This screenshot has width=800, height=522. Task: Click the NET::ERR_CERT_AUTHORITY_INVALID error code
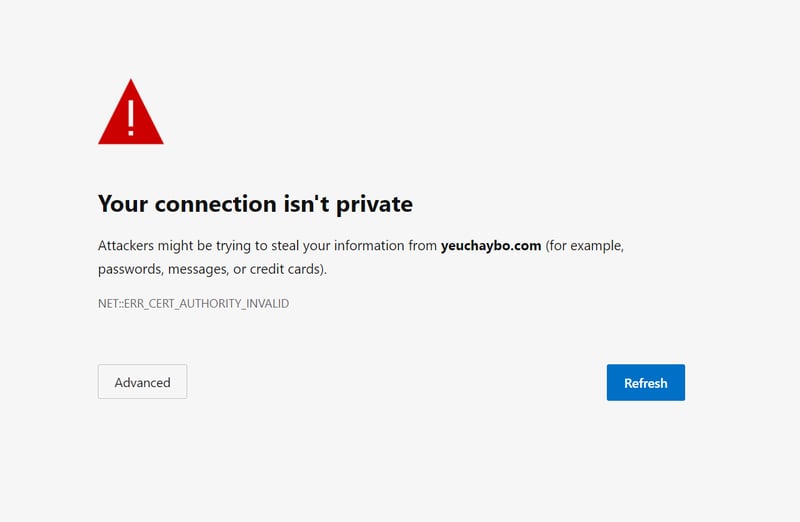(x=193, y=303)
